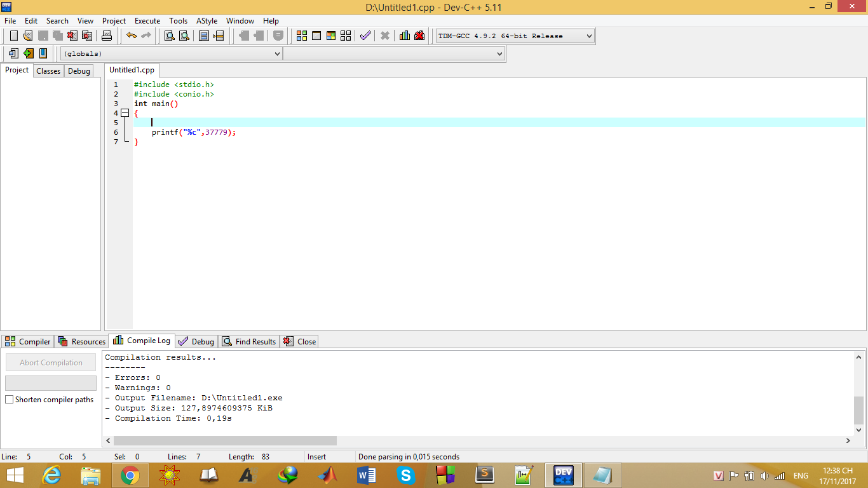Open Google Chrome from the taskbar
This screenshot has width=868, height=488.
[130, 475]
